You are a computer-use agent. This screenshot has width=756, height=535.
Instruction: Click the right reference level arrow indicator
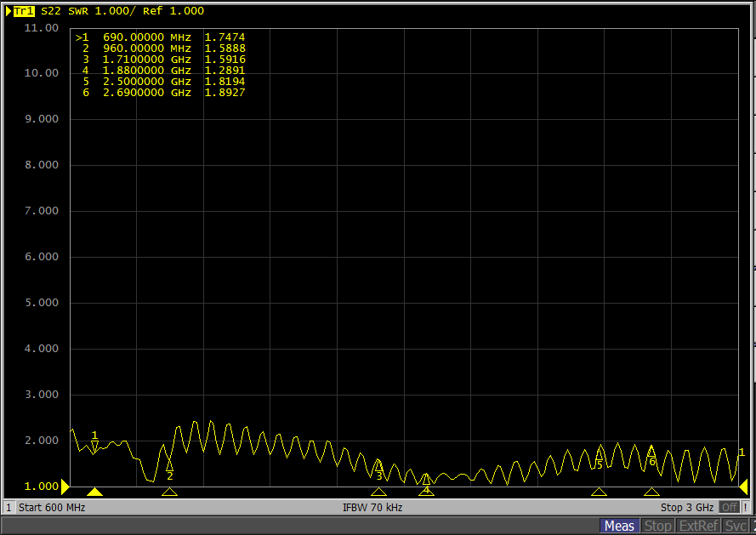[743, 487]
